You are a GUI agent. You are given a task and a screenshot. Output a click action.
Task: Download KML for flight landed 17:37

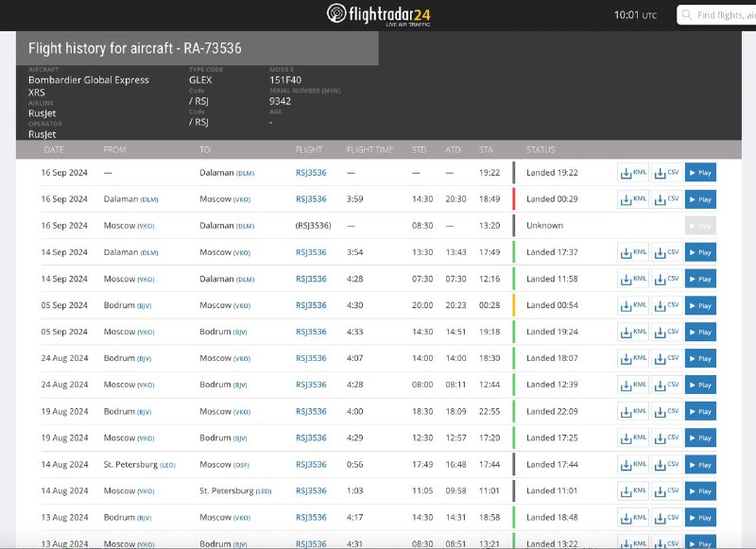point(633,252)
